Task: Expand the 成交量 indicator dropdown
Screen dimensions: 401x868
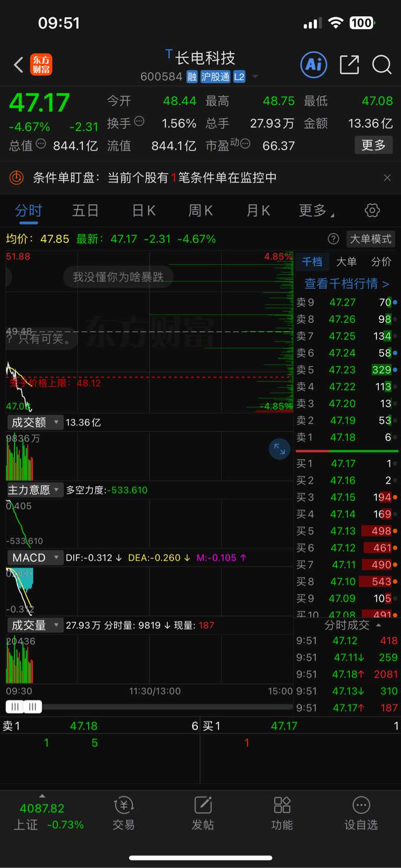Action: tap(35, 625)
